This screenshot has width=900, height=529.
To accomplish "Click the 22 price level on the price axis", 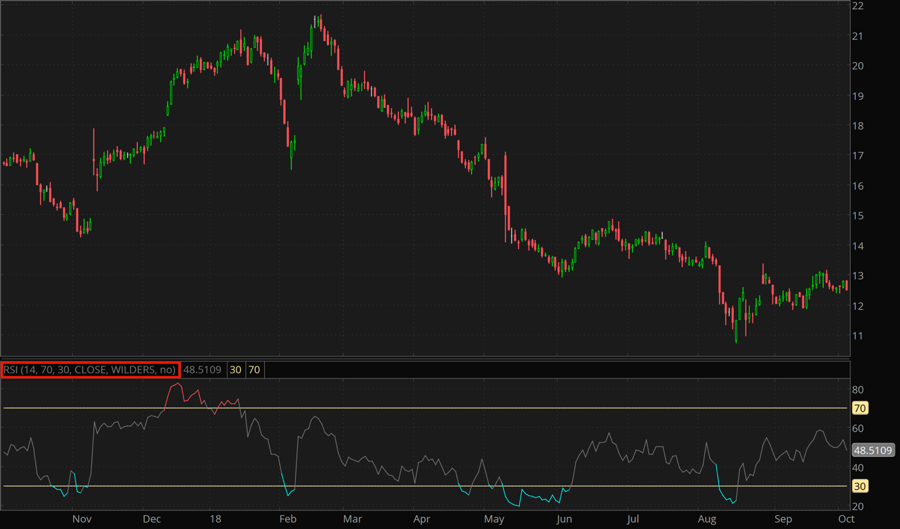I will click(x=857, y=6).
